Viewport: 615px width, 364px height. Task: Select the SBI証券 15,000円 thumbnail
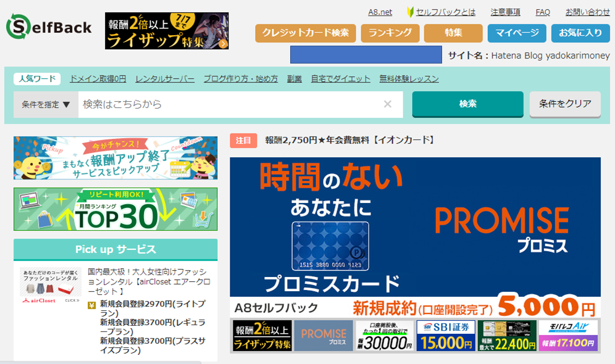tap(446, 336)
